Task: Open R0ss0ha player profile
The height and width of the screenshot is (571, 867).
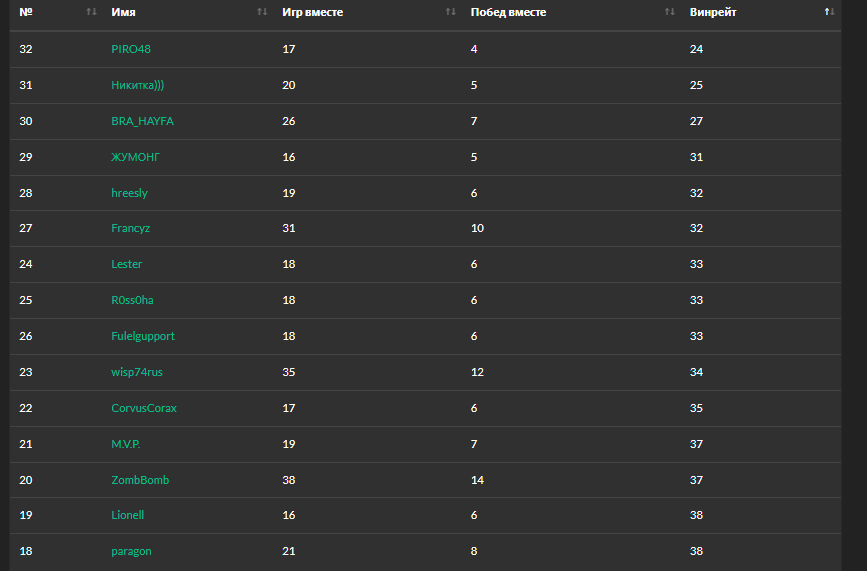Action: [132, 300]
